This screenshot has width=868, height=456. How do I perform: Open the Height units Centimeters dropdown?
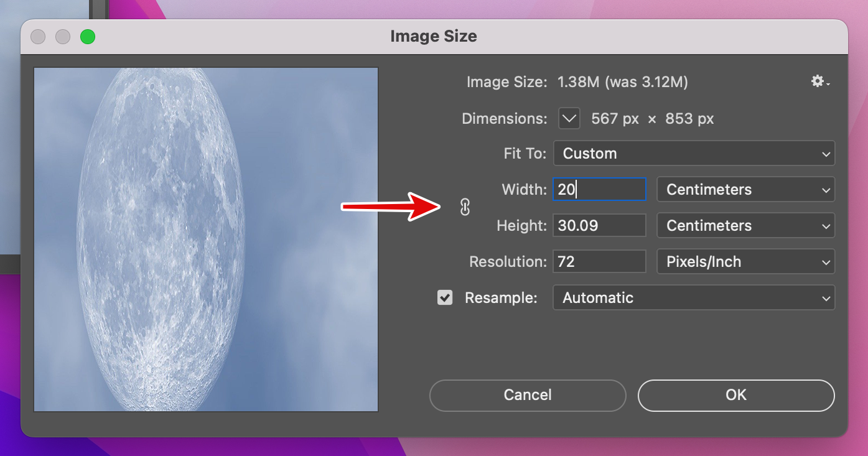tap(745, 226)
